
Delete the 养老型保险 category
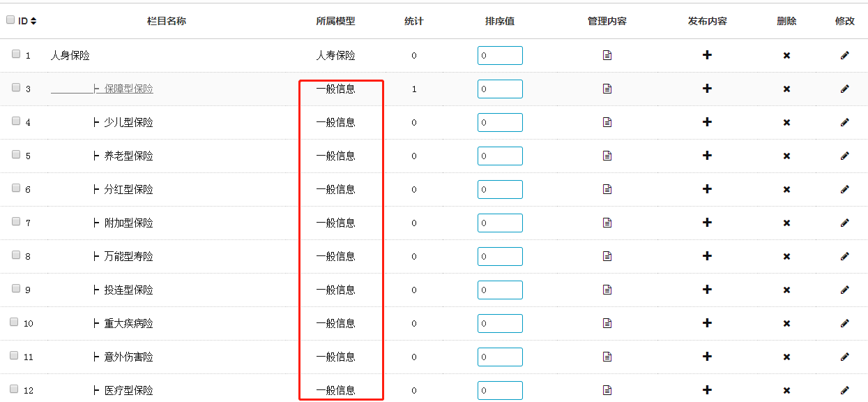tap(786, 156)
